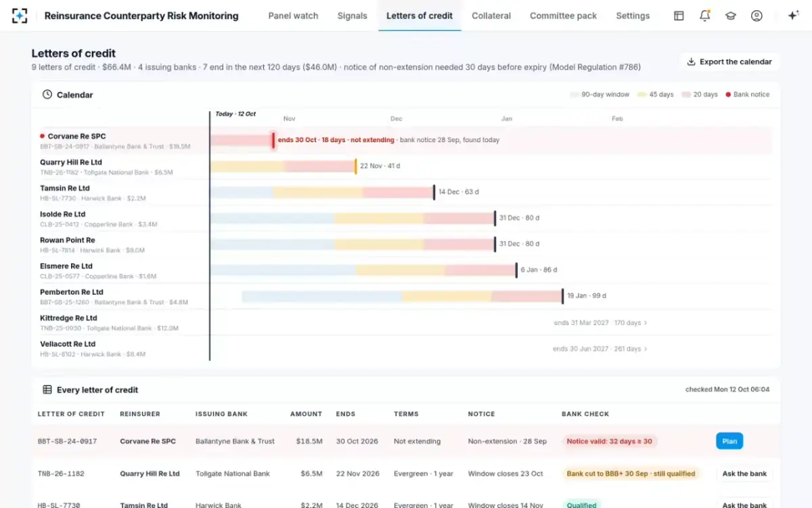Image resolution: width=812 pixels, height=508 pixels.
Task: Open the layout panel icon
Action: [x=679, y=16]
